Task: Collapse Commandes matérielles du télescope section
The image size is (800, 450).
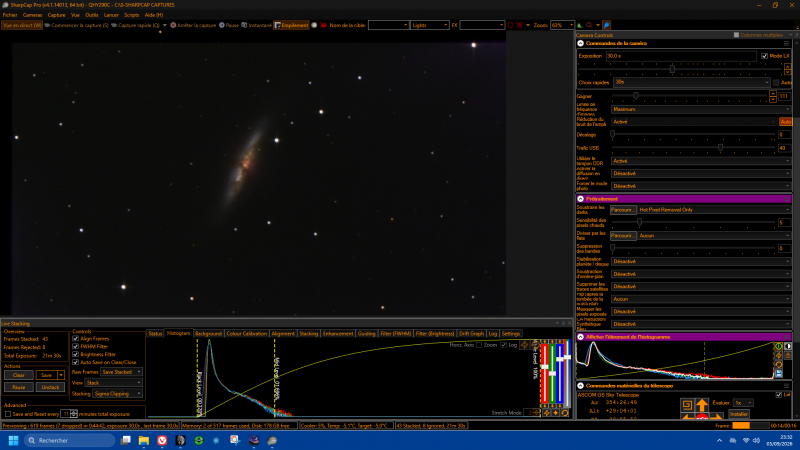Action: (x=581, y=386)
